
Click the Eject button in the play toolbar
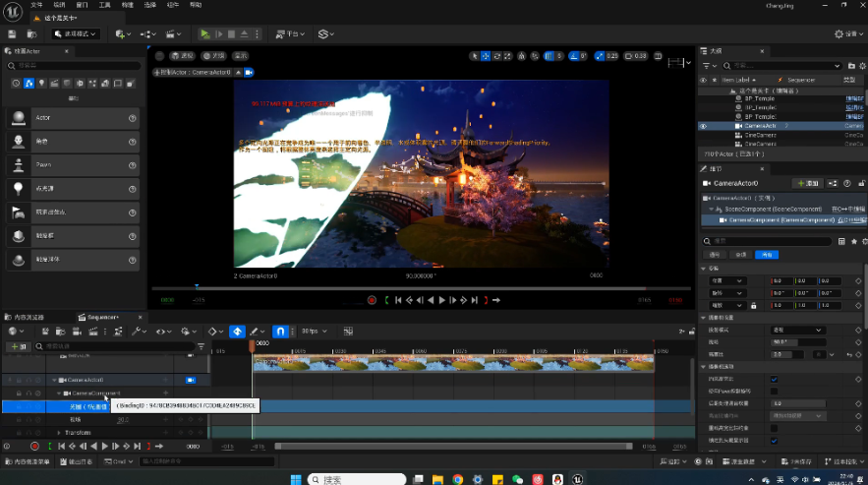(x=244, y=34)
